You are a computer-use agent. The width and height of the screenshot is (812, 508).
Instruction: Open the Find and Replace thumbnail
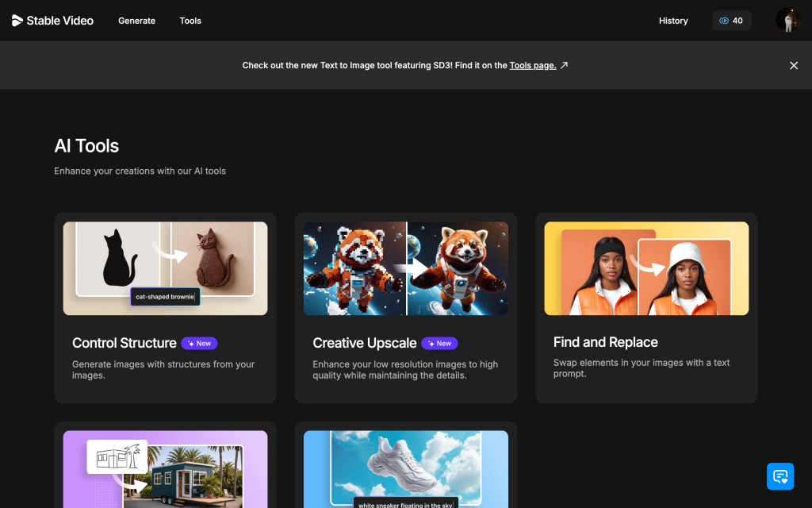pyautogui.click(x=646, y=268)
